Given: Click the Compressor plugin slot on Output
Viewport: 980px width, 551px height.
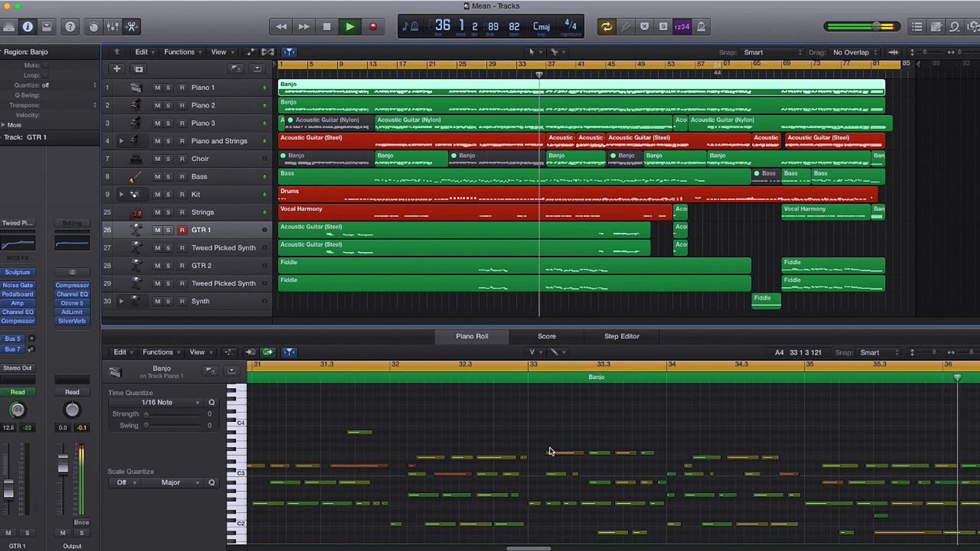Looking at the screenshot, I should point(72,285).
